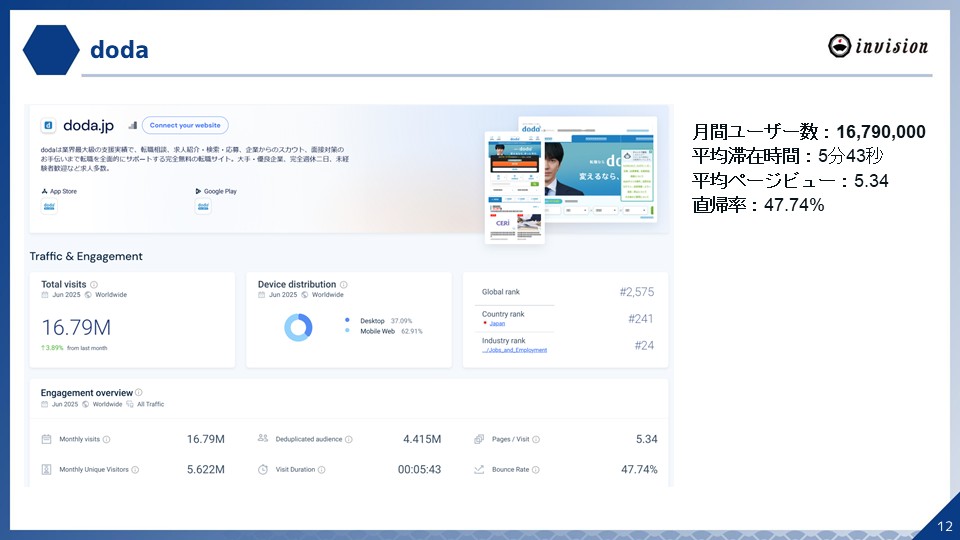960x540 pixels.
Task: Click the Mobile Web legend color dot
Action: 347,331
